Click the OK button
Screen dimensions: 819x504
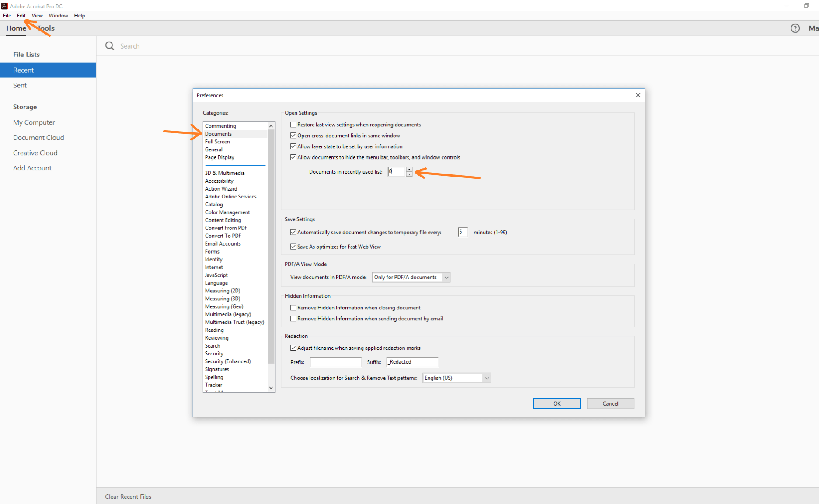556,403
